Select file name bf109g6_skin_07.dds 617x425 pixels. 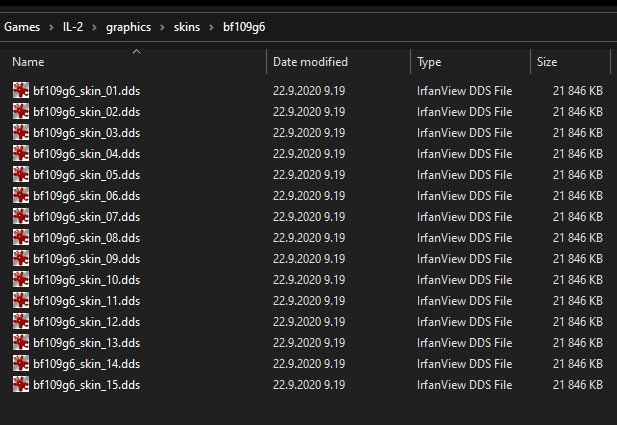click(x=87, y=217)
